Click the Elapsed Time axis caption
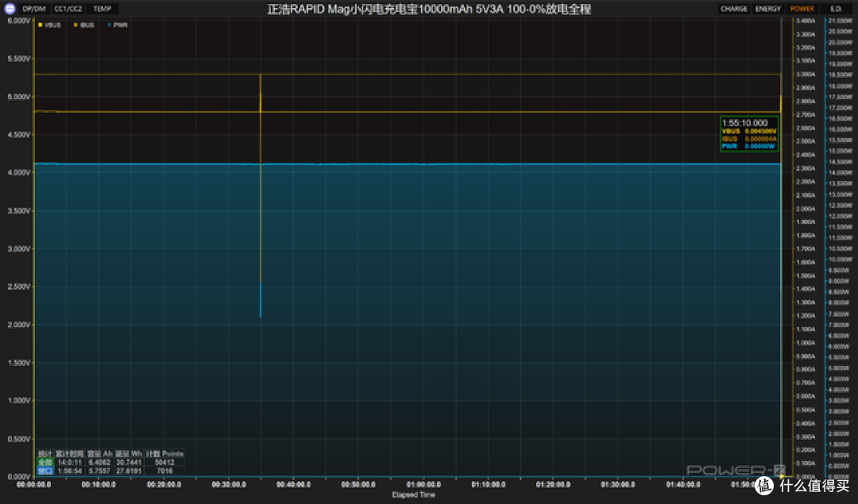The image size is (858, 504). [x=413, y=494]
